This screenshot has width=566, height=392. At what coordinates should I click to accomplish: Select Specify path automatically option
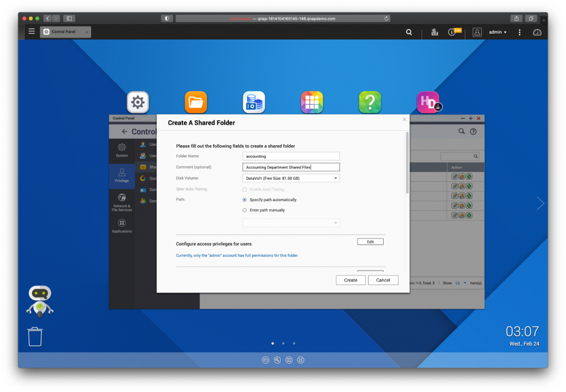click(245, 200)
